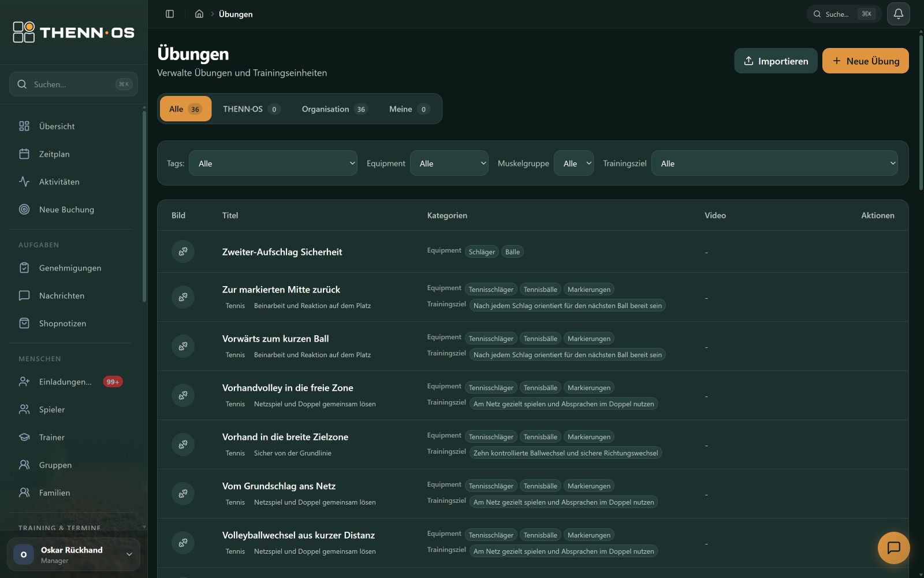Switch to the Meine tab
This screenshot has height=578, width=924.
tap(409, 109)
